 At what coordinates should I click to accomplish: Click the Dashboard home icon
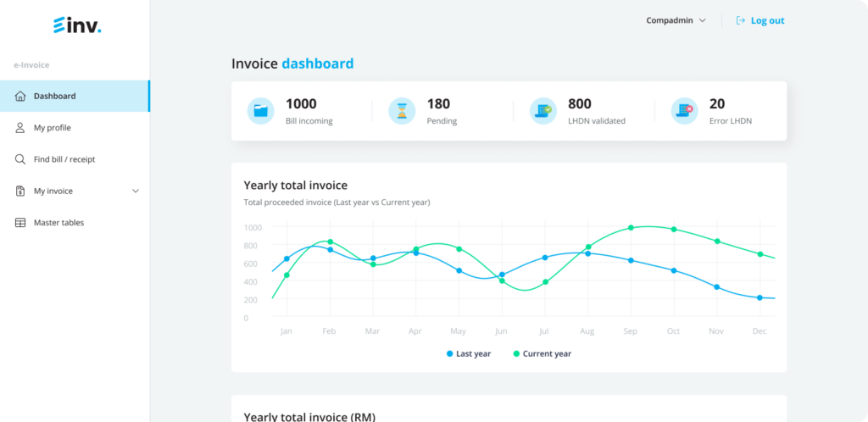pyautogui.click(x=20, y=96)
